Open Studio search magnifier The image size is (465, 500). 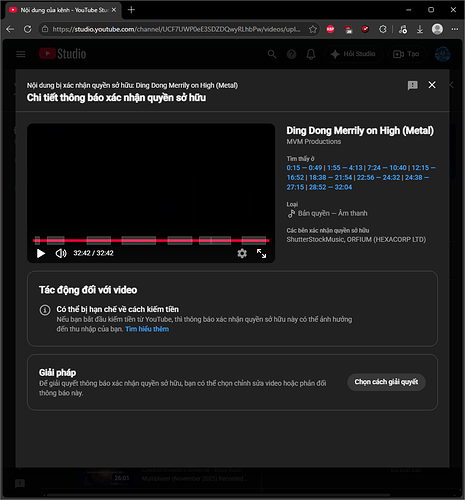(x=272, y=54)
